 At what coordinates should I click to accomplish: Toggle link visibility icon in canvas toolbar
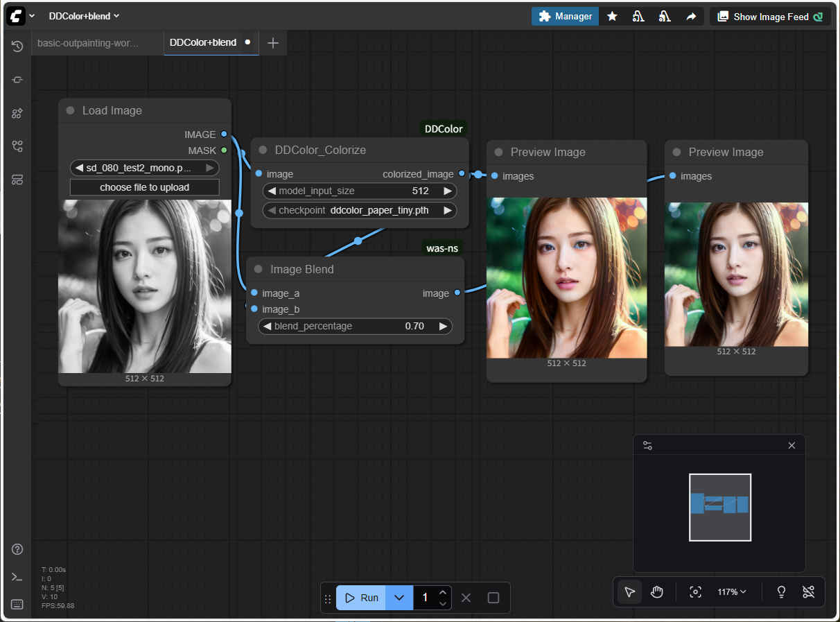click(808, 591)
